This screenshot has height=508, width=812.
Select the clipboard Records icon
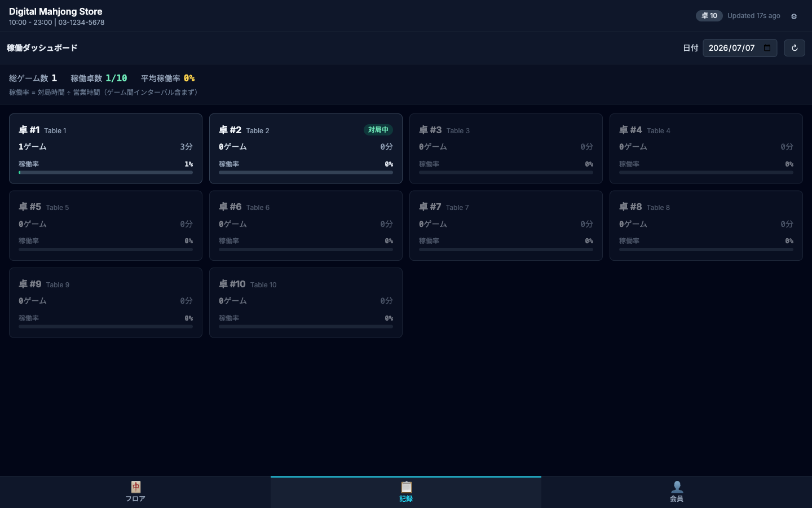click(x=406, y=487)
